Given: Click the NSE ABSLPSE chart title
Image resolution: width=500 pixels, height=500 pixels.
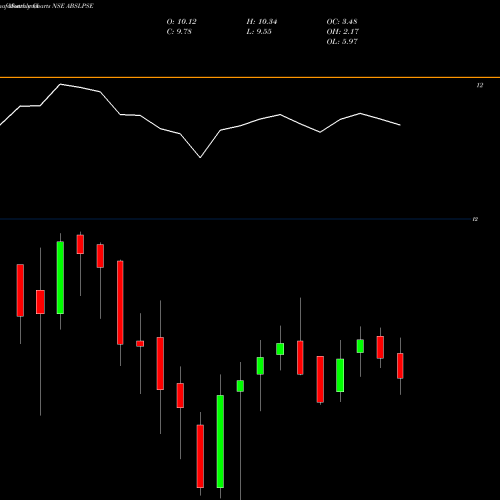Looking at the screenshot, I should click(47, 6).
